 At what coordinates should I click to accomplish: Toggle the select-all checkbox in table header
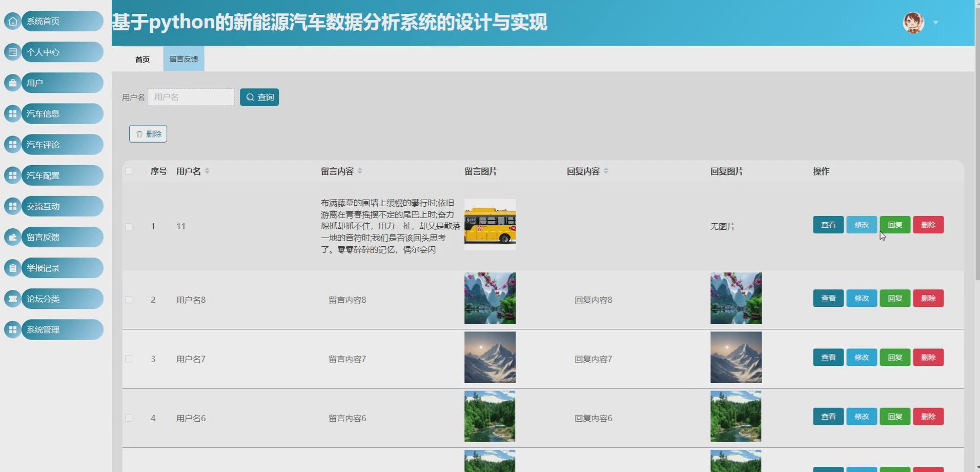click(x=129, y=171)
